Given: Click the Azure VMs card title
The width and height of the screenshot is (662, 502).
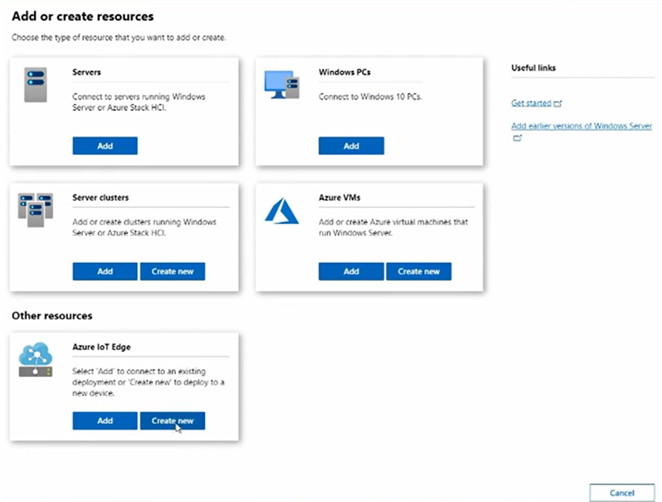Looking at the screenshot, I should pos(339,198).
